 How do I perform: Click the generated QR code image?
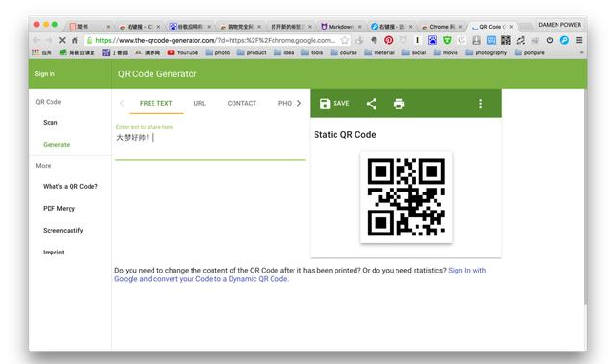point(406,197)
